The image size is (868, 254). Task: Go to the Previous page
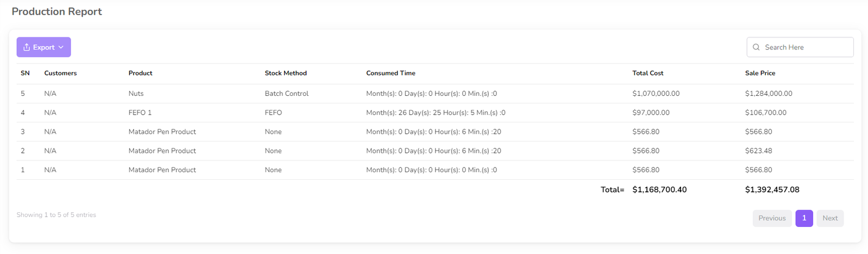(771, 218)
